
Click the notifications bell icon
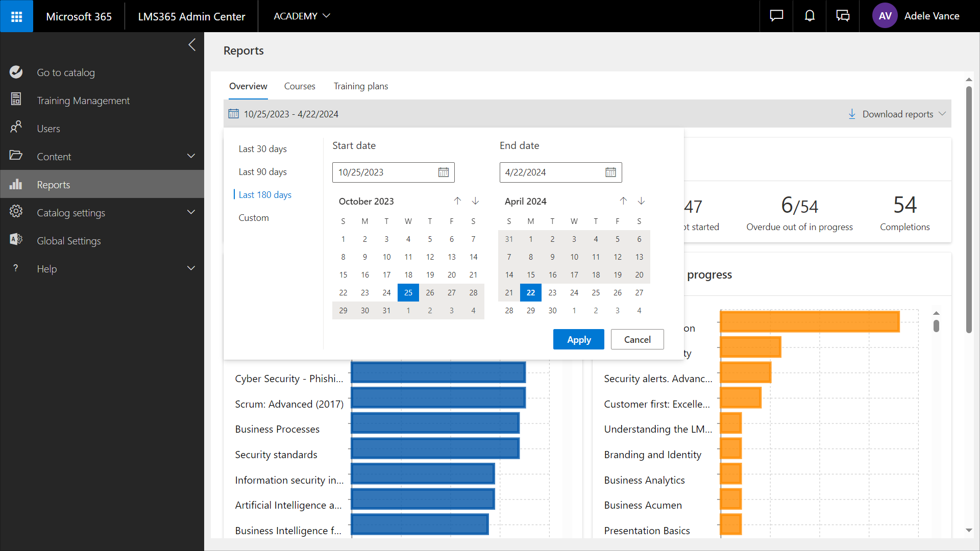pyautogui.click(x=810, y=16)
